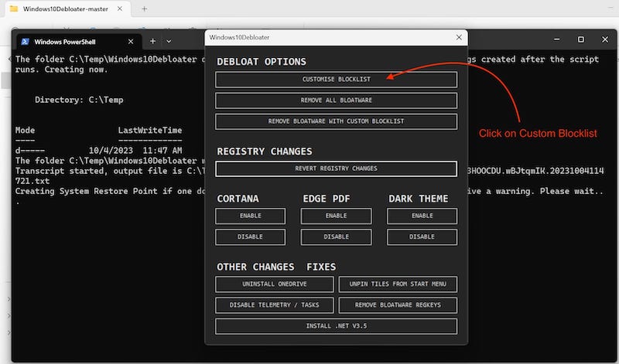Select Remove All Bloatware
The image size is (619, 364).
click(337, 100)
